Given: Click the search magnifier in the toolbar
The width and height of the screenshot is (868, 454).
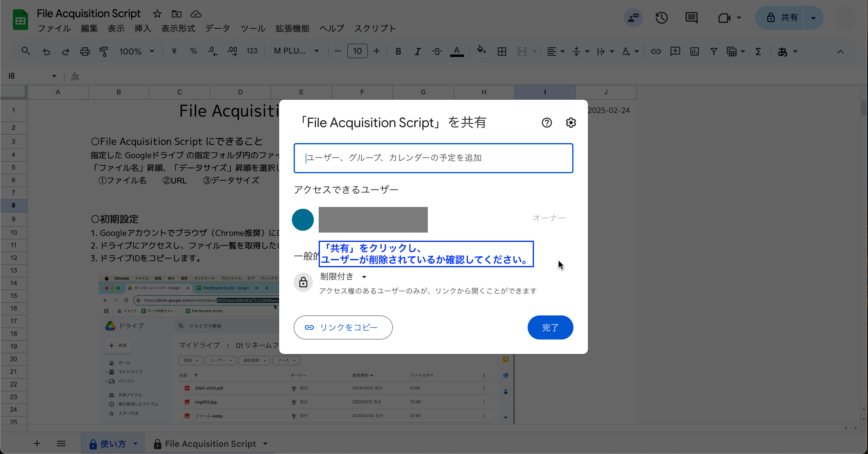Looking at the screenshot, I should click(x=26, y=51).
